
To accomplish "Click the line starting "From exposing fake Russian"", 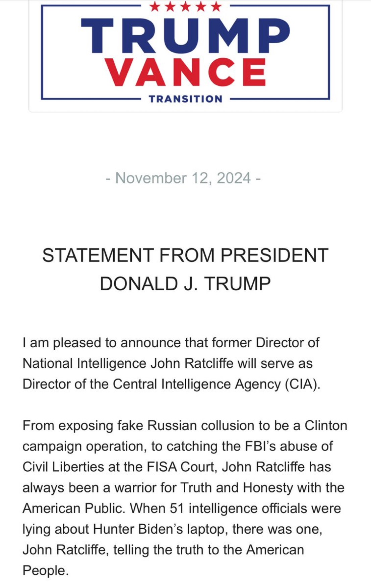I will coord(185,426).
